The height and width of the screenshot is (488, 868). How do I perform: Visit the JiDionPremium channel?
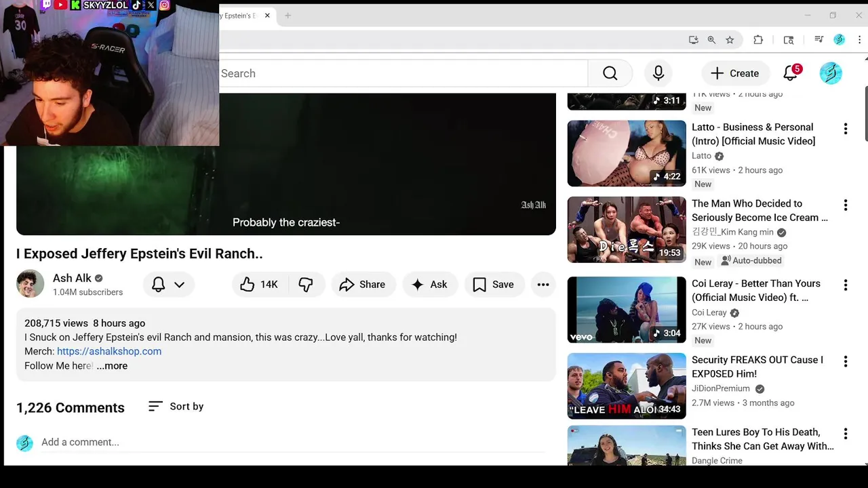721,388
